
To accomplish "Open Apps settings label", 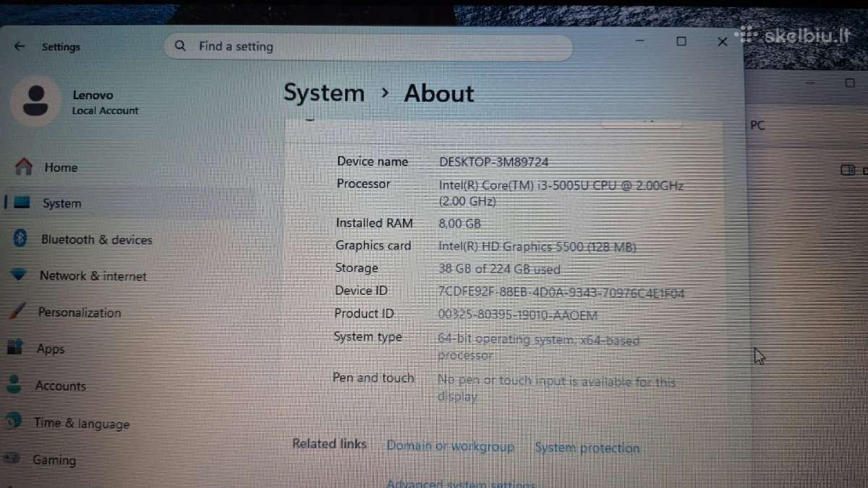I will tap(51, 349).
